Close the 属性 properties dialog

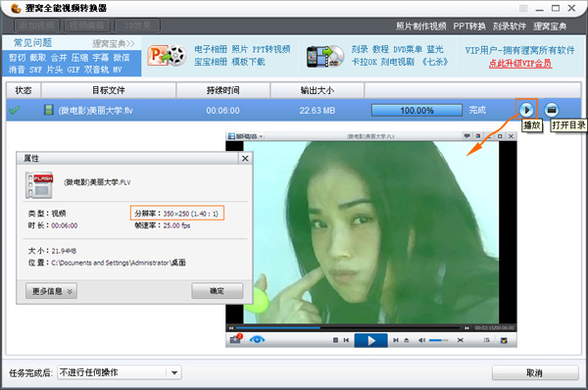tap(245, 159)
